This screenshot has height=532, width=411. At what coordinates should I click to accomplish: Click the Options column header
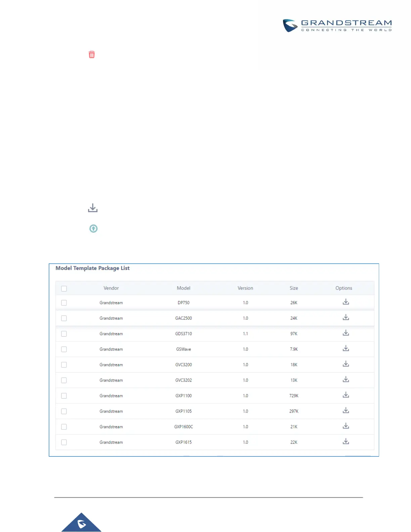coord(344,288)
